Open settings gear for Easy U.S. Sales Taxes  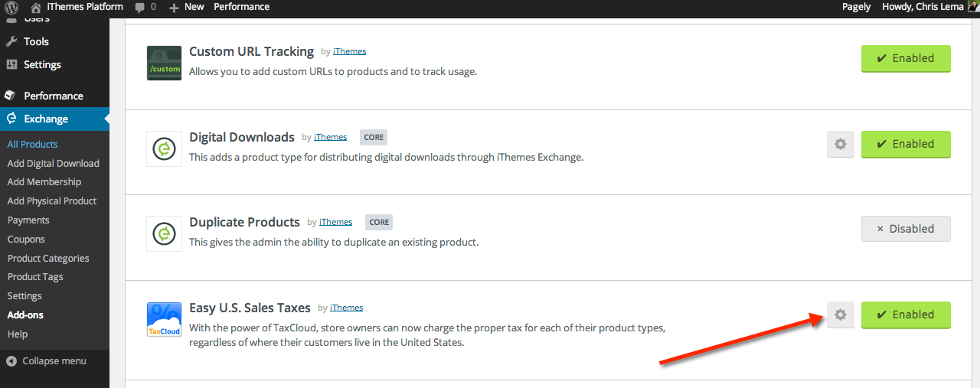coord(840,315)
